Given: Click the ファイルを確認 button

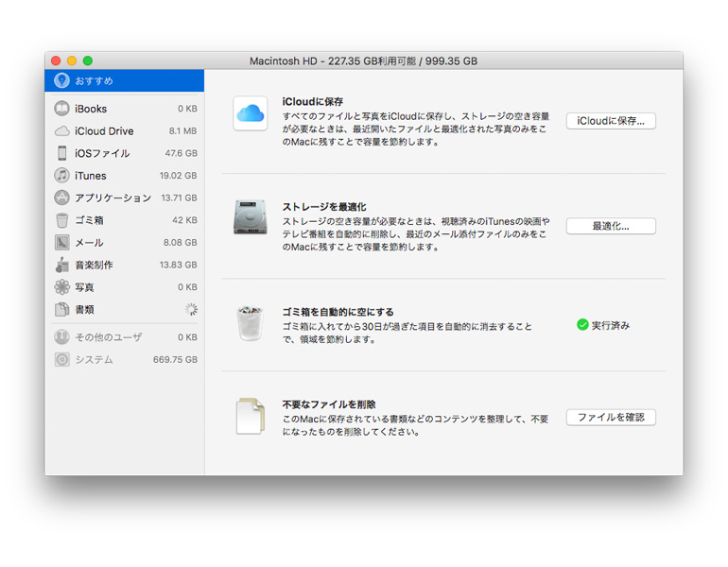Looking at the screenshot, I should click(611, 418).
